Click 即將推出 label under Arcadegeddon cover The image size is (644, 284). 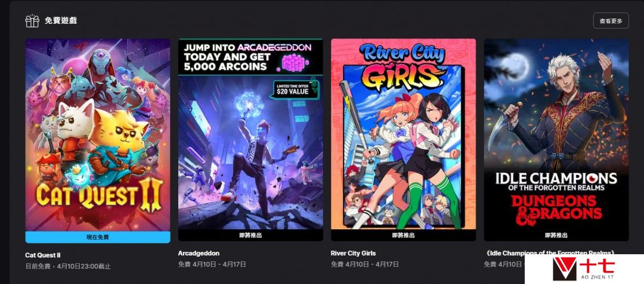click(250, 235)
